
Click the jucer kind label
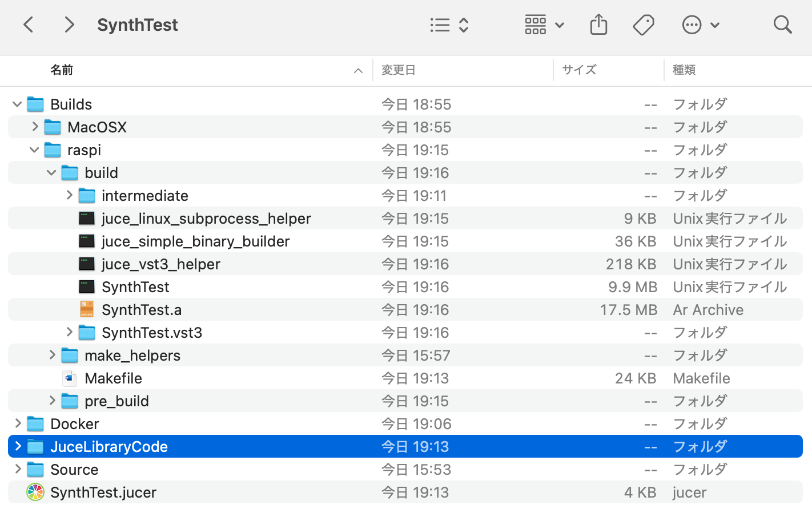point(689,492)
